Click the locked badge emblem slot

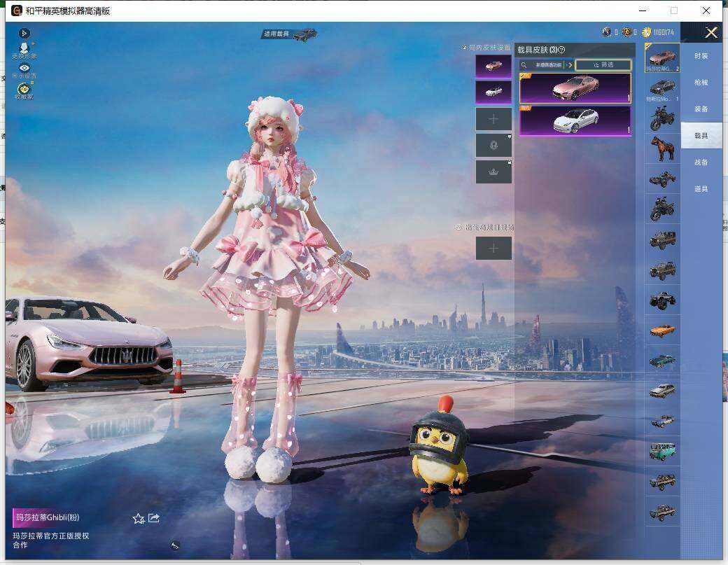493,146
